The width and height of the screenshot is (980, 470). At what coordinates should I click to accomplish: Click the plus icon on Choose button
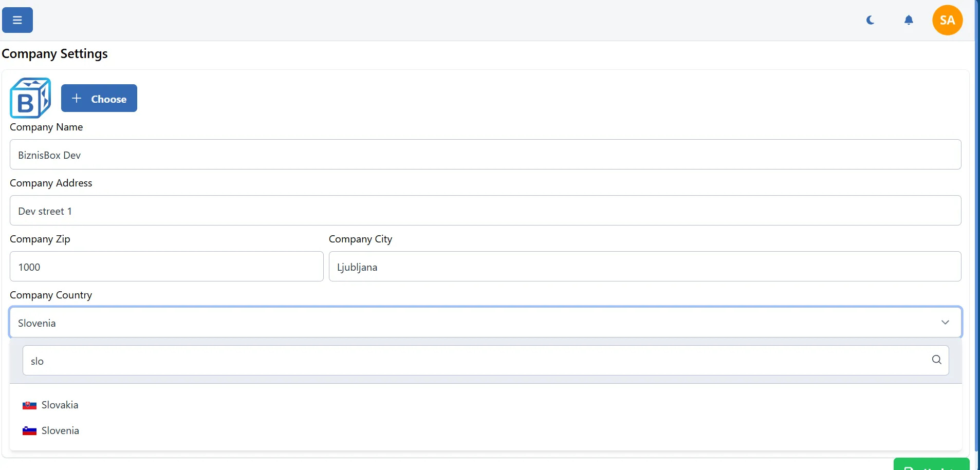77,98
